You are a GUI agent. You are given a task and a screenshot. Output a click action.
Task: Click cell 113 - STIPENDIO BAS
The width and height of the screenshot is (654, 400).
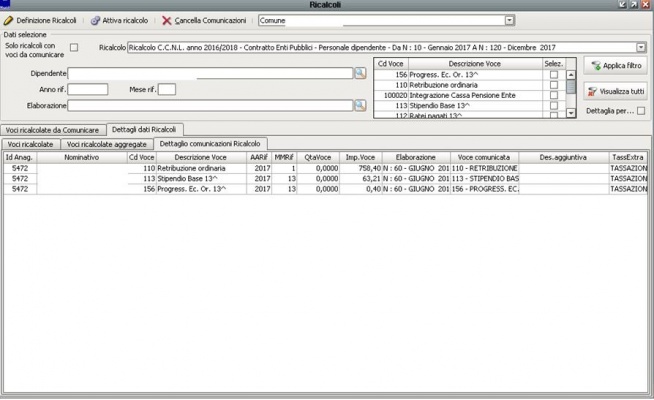484,179
